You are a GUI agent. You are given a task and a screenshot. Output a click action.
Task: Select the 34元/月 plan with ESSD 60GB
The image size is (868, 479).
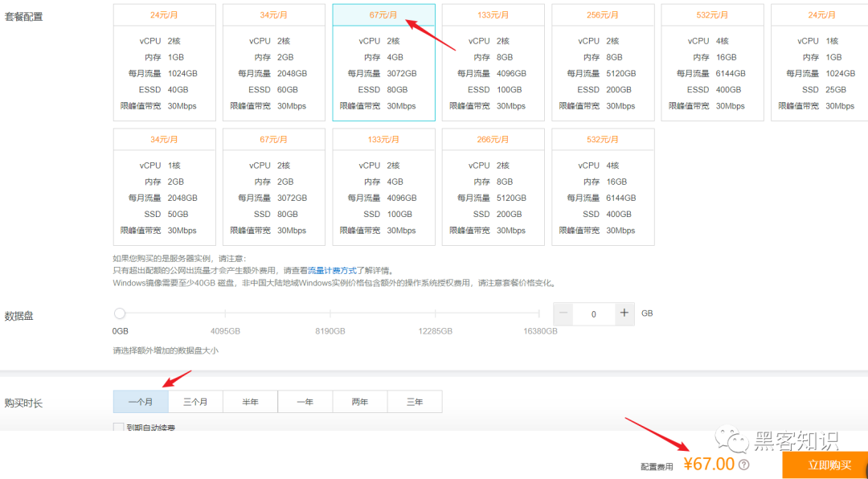pos(274,63)
